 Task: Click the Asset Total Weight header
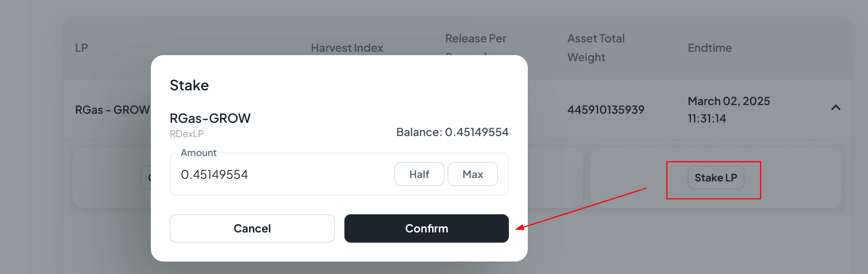(596, 48)
